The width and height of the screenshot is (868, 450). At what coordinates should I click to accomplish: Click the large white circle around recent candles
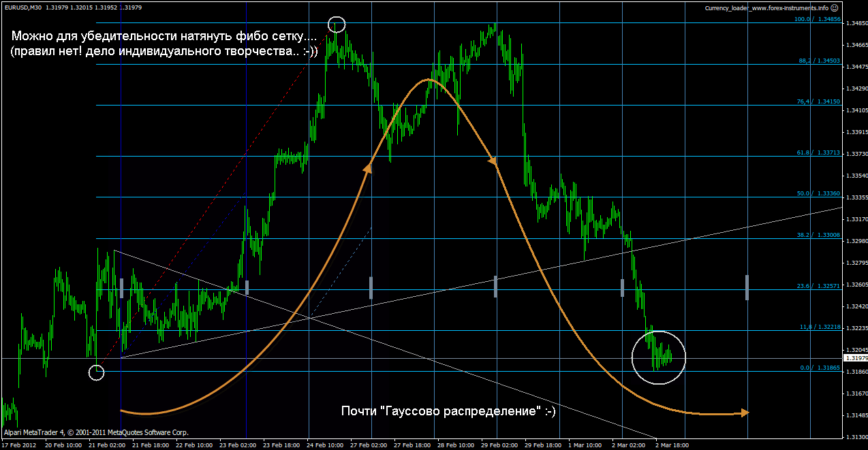pyautogui.click(x=658, y=357)
